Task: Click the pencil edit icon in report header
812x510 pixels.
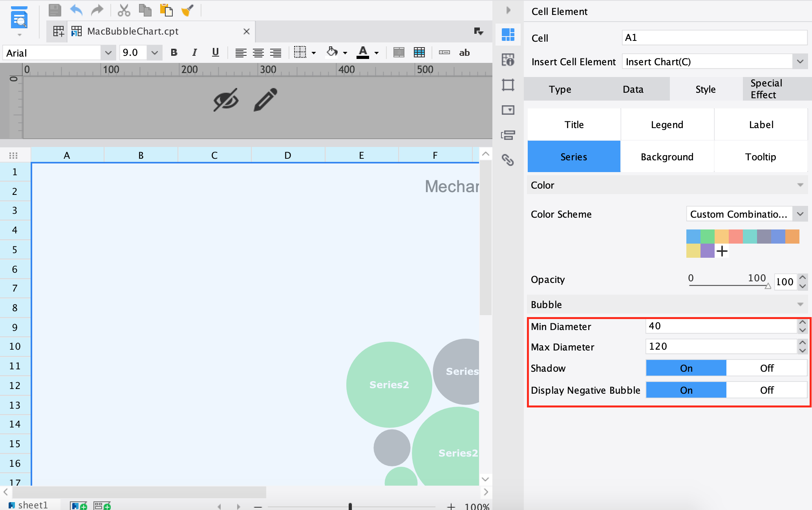Action: (265, 100)
